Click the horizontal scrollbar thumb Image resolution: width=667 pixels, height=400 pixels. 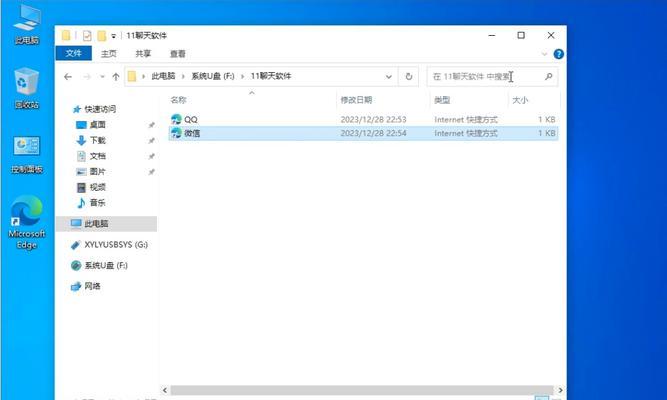point(362,390)
